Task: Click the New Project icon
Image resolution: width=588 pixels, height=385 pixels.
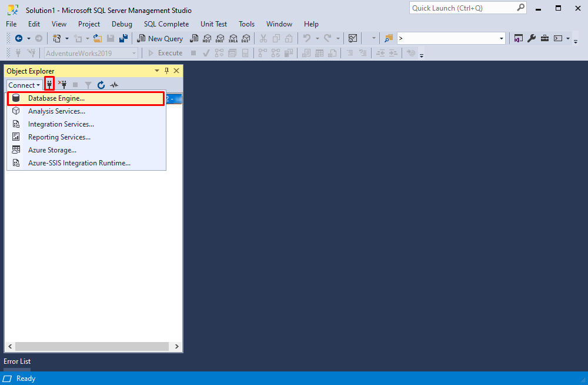Action: pos(56,38)
